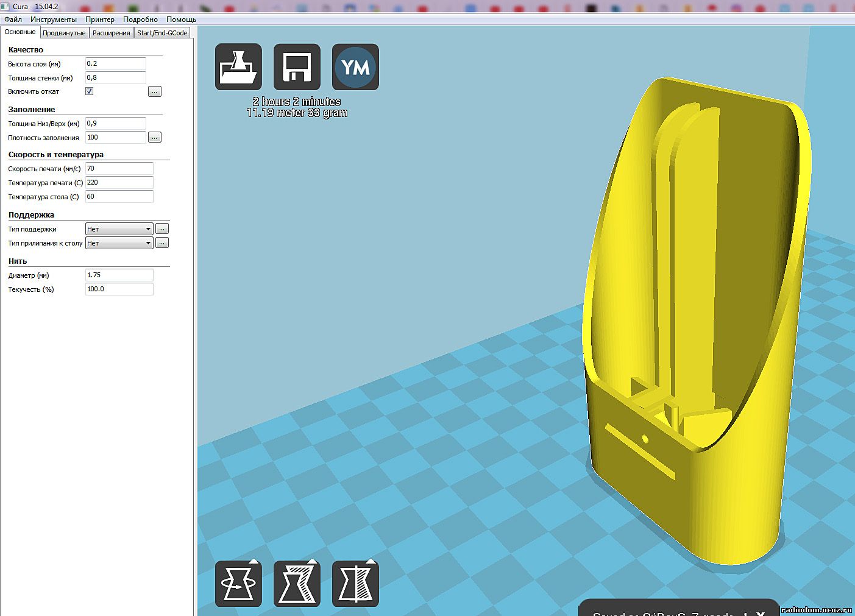Click the Скорость и температура heading

[x=56, y=154]
